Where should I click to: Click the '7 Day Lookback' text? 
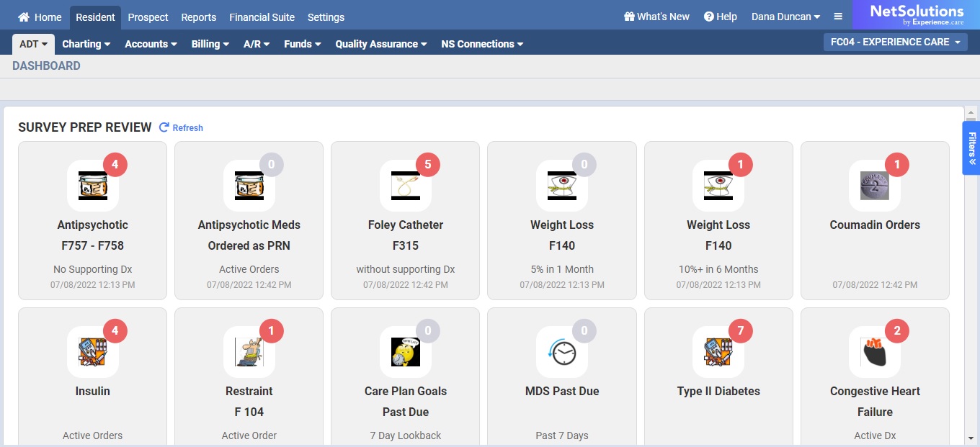coord(406,435)
